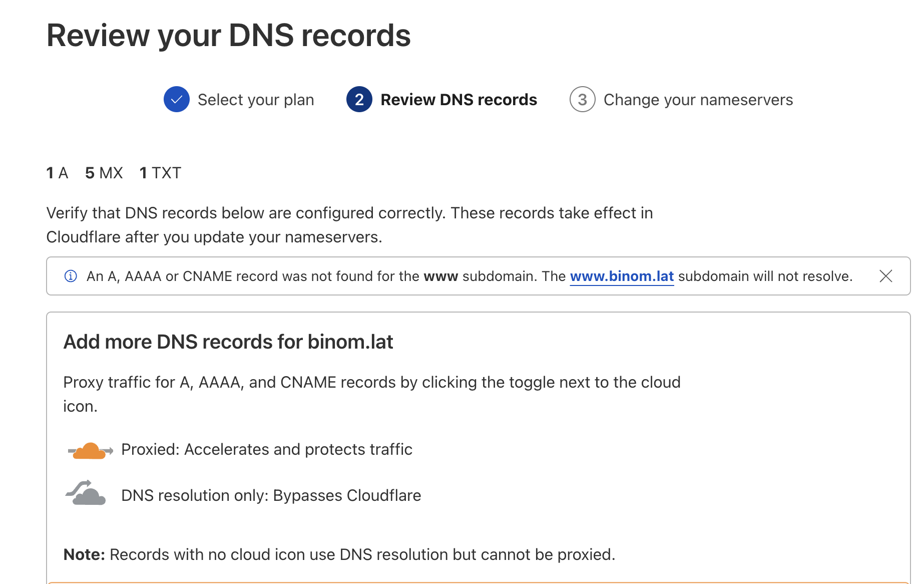Click the DNS resolution only description text

[x=271, y=495]
